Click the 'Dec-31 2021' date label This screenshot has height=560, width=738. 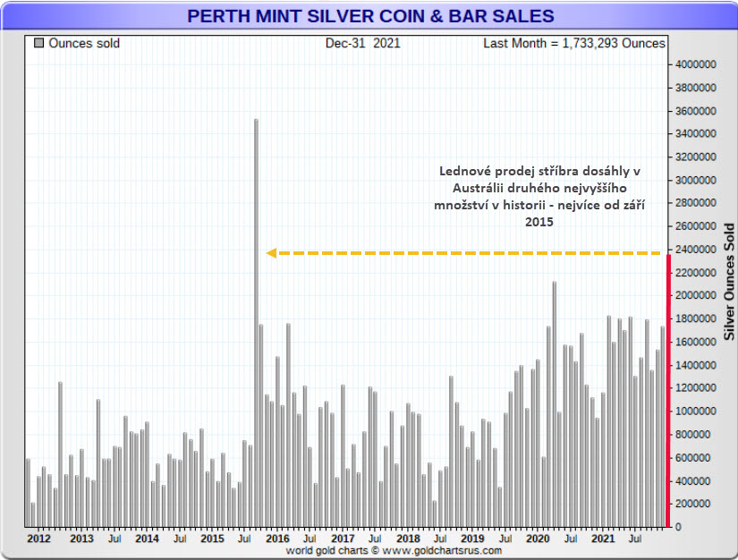362,43
